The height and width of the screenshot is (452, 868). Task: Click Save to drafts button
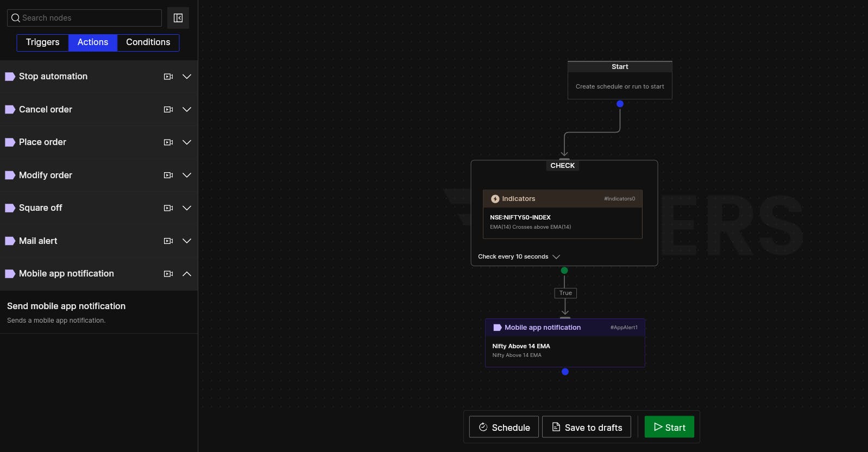pyautogui.click(x=587, y=427)
